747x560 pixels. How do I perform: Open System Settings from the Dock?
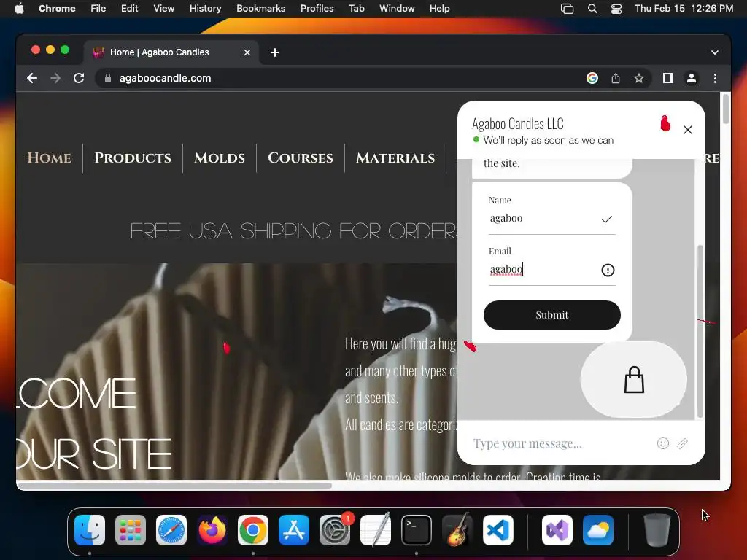point(334,530)
